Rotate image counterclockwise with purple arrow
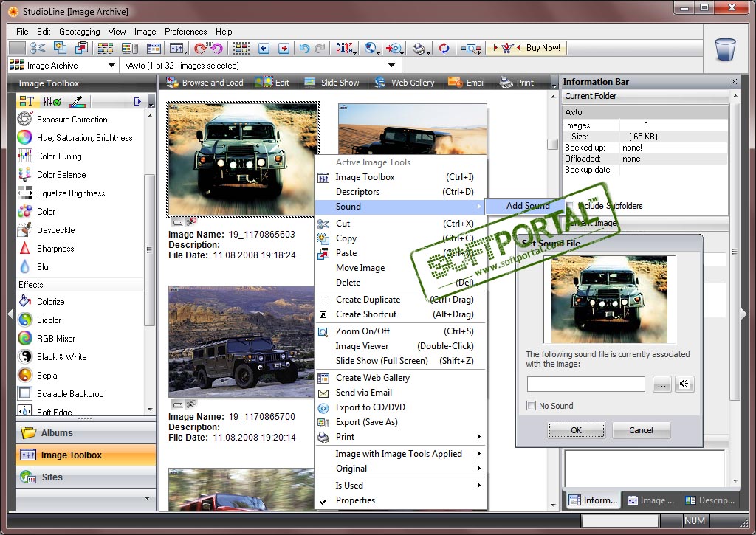This screenshot has width=756, height=535. [x=217, y=48]
